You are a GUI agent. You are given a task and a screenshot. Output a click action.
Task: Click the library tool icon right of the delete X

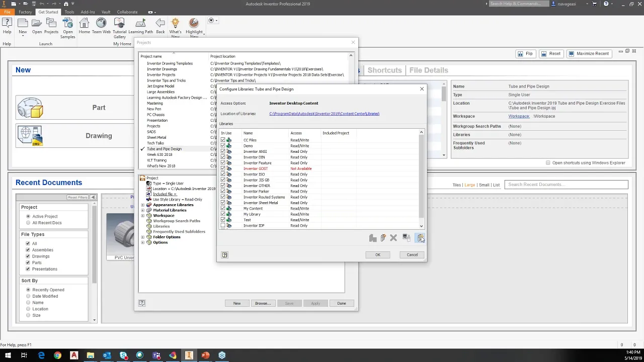(406, 238)
